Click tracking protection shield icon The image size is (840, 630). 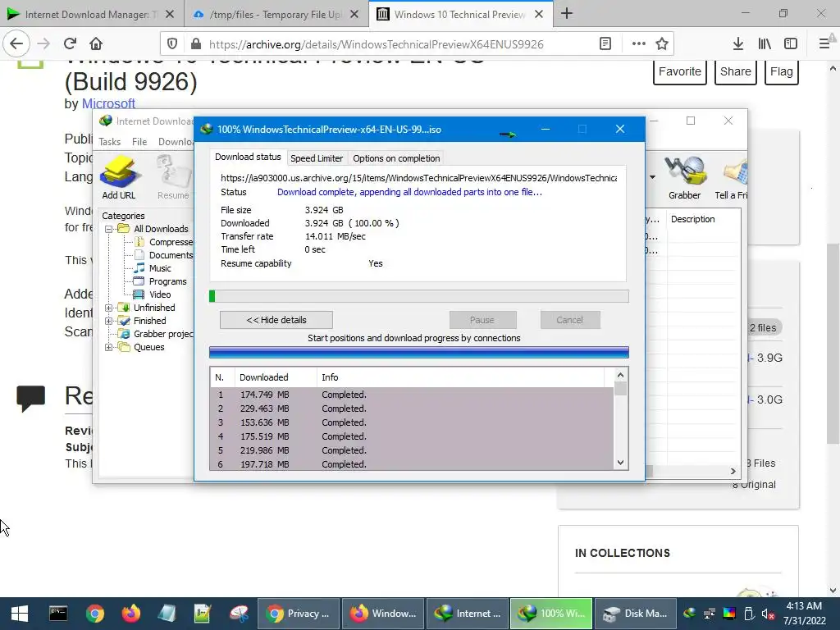(172, 44)
